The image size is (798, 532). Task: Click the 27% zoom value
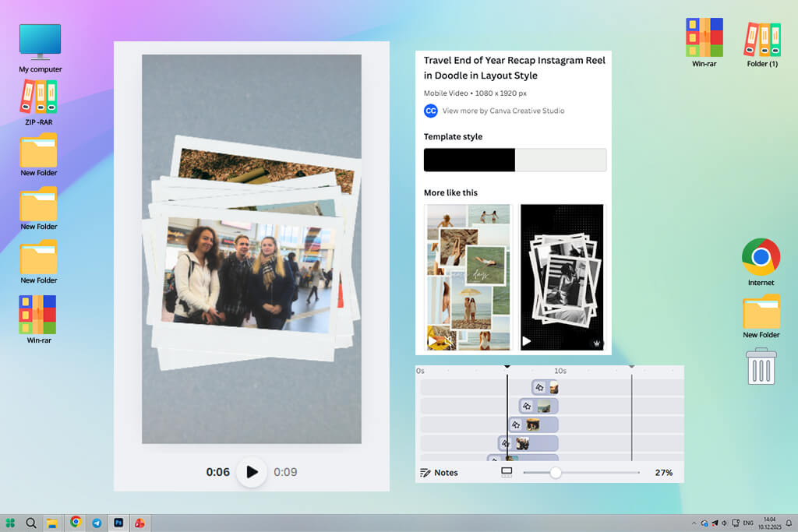pyautogui.click(x=664, y=473)
